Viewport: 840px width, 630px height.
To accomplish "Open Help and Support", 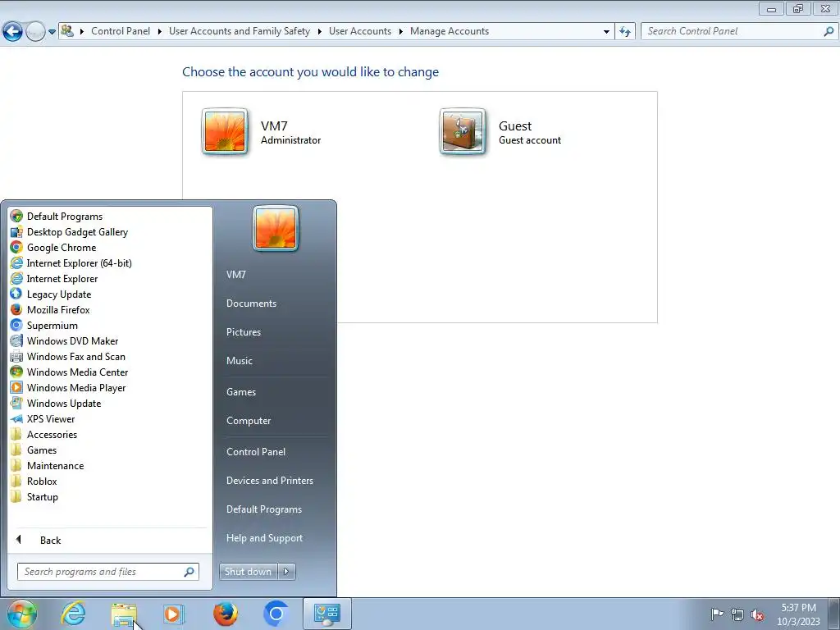I will 265,538.
